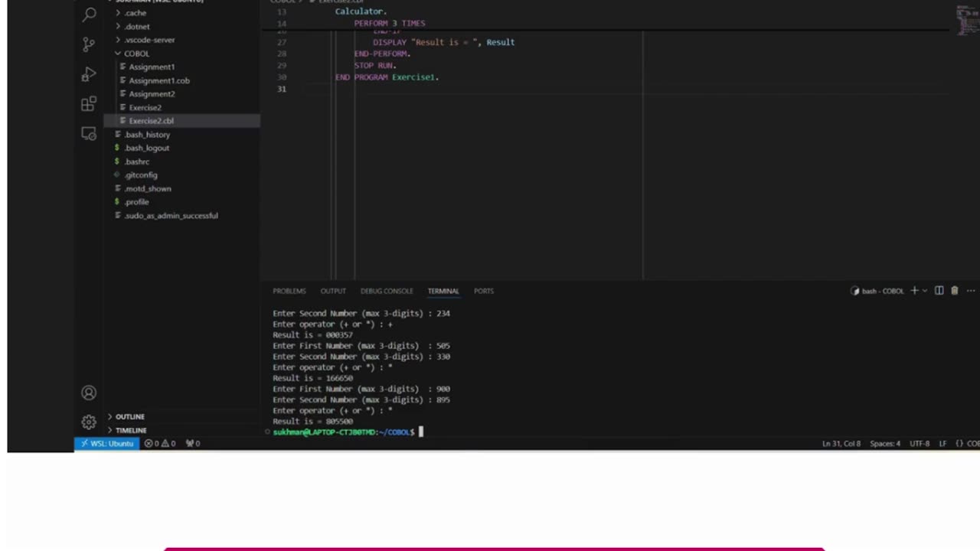Switch to the DEBUG CONSOLE tab

pos(387,291)
